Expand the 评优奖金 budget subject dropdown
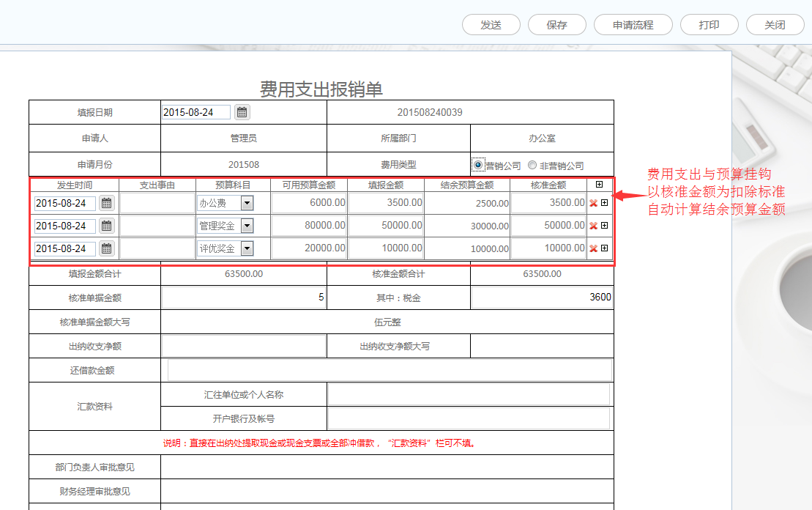Image resolution: width=812 pixels, height=510 pixels. [247, 248]
